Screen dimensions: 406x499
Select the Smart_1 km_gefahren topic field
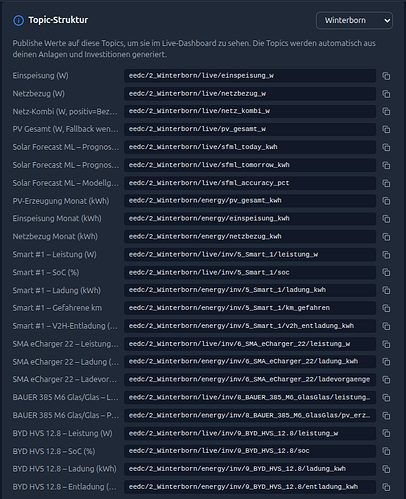click(x=250, y=308)
